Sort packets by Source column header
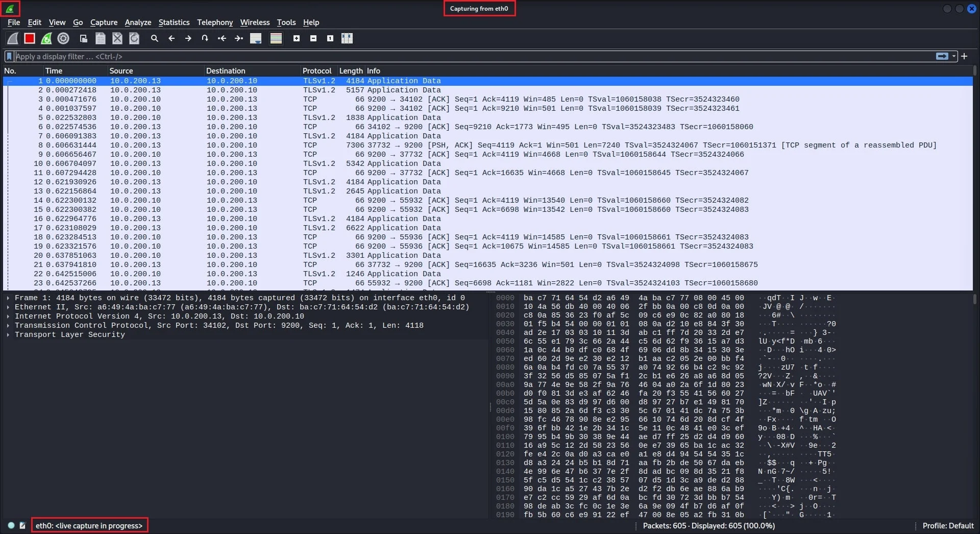This screenshot has height=534, width=980. click(156, 71)
